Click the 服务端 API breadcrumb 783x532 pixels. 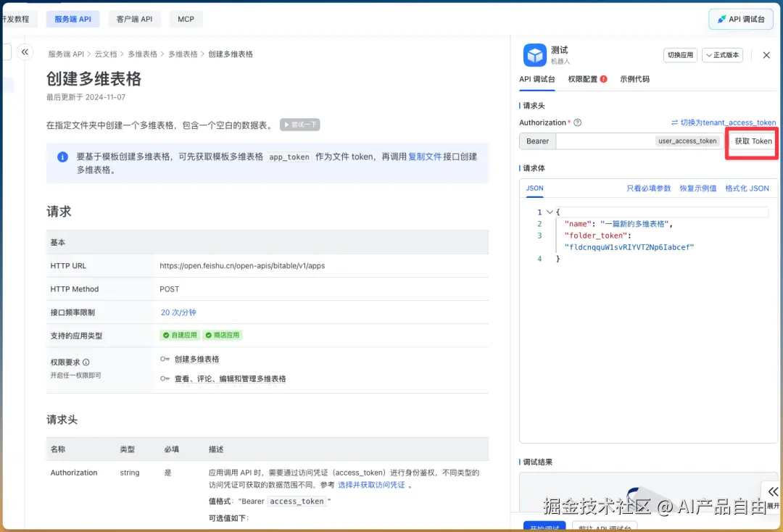tap(66, 54)
